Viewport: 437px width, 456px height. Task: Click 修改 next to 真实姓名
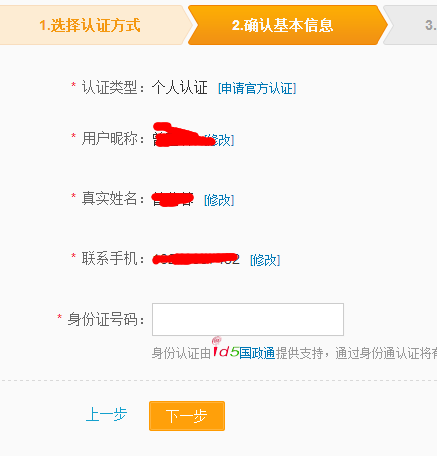[219, 200]
